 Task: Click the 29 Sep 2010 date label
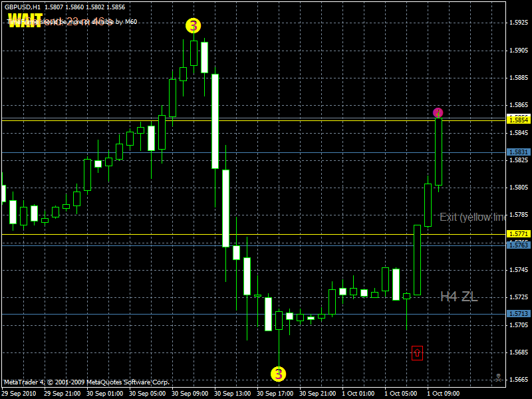(19, 394)
